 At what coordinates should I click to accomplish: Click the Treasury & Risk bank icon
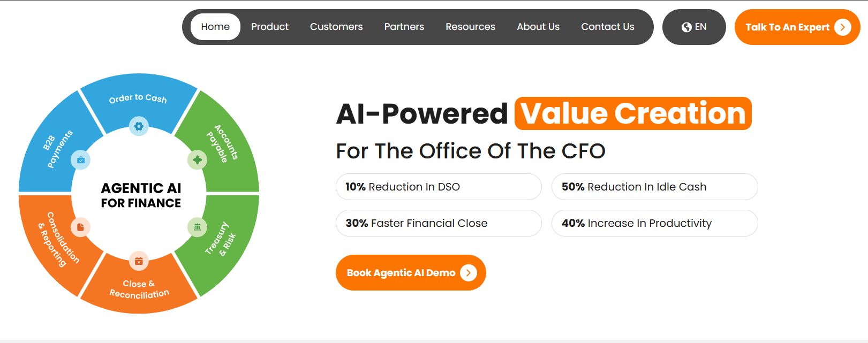(197, 227)
